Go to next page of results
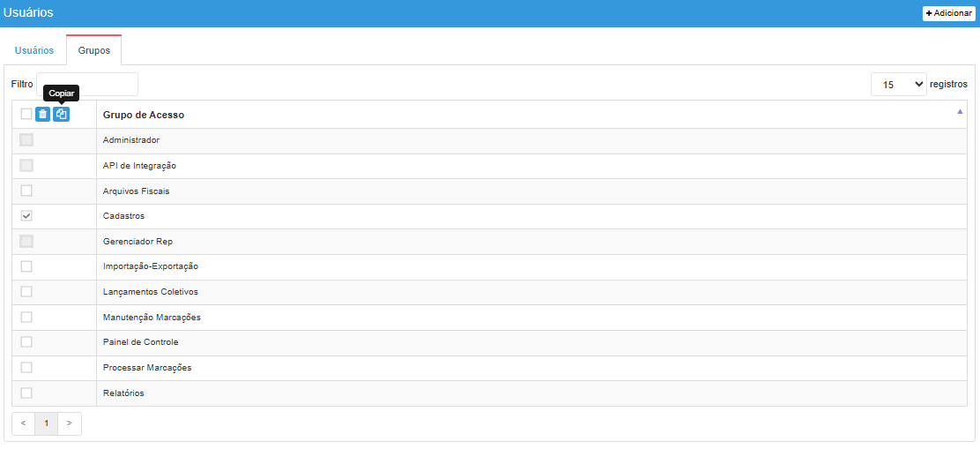The width and height of the screenshot is (980, 449). click(70, 423)
